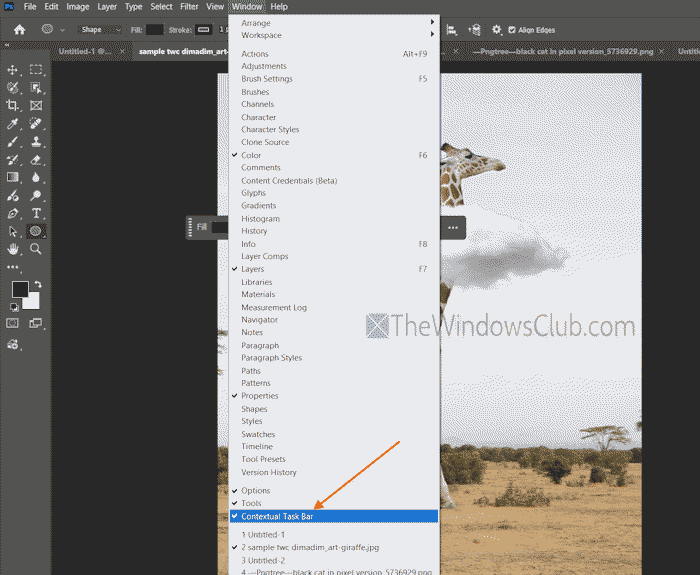Open the Help menu
700x575 pixels.
click(279, 7)
